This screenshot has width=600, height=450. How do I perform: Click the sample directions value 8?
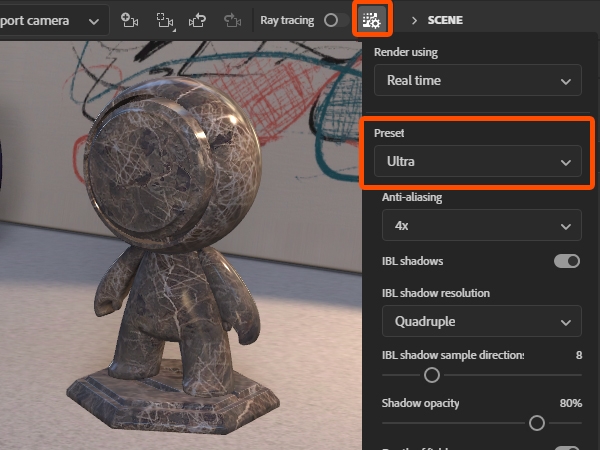pyautogui.click(x=579, y=355)
